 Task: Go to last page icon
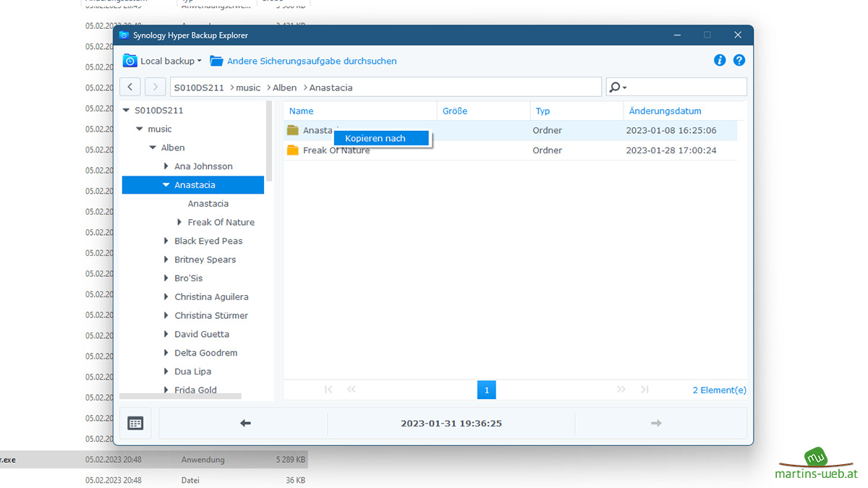[644, 390]
